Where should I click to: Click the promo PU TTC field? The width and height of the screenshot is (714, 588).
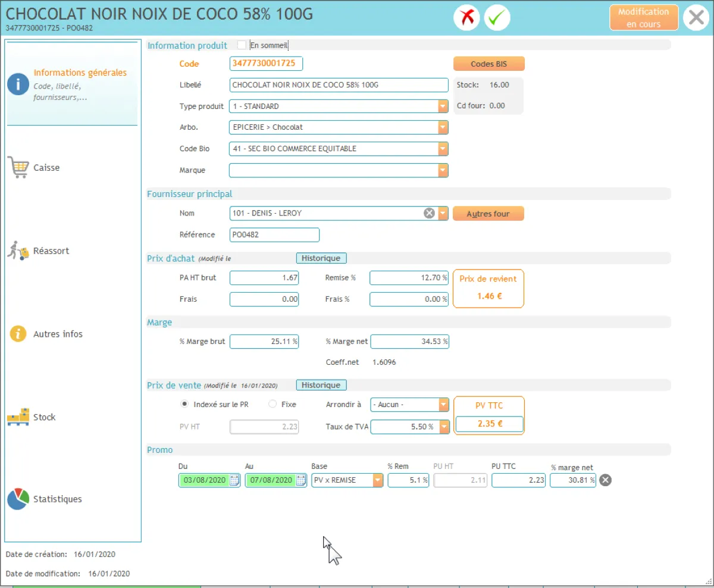(x=518, y=480)
